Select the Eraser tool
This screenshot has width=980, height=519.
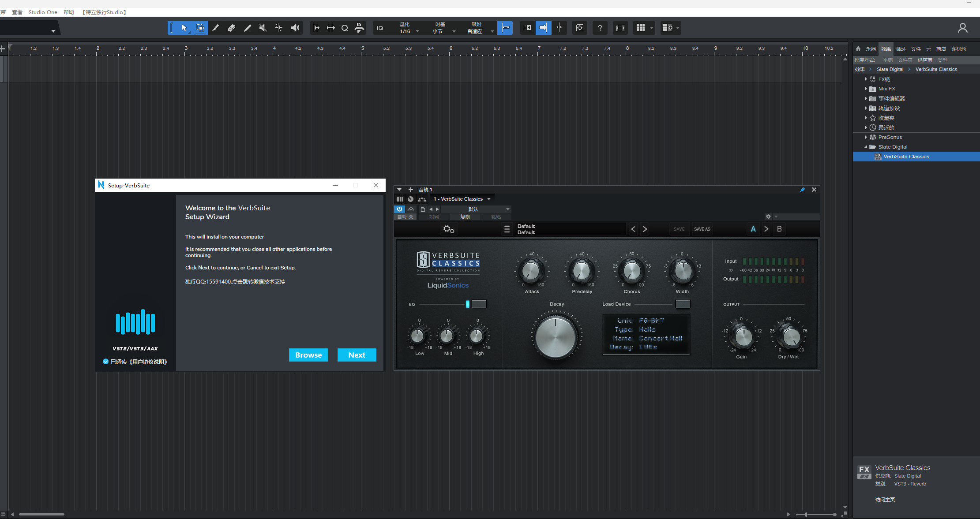tap(231, 28)
